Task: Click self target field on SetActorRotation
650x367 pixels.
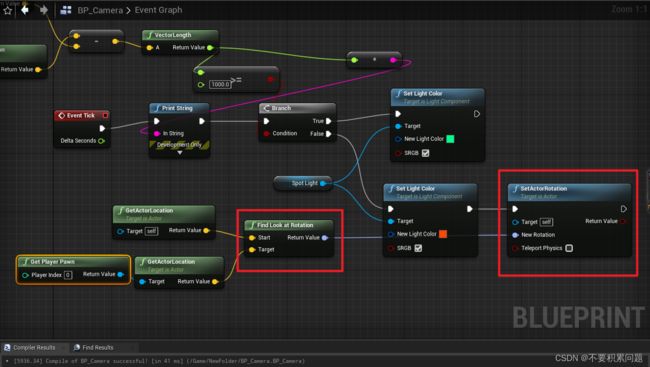Action: (x=547, y=222)
